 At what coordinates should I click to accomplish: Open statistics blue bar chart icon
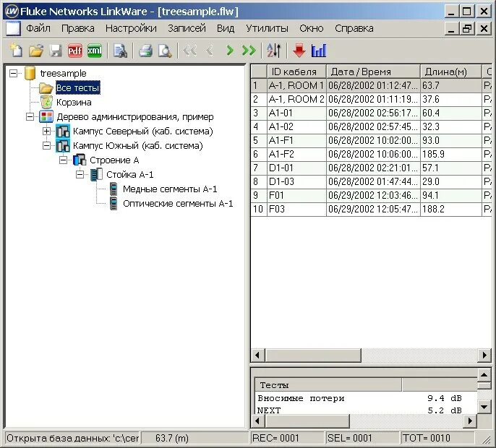click(x=319, y=51)
